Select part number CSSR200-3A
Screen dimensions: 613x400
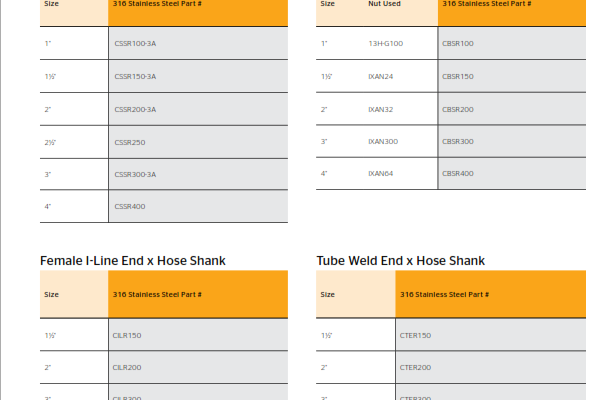point(135,109)
